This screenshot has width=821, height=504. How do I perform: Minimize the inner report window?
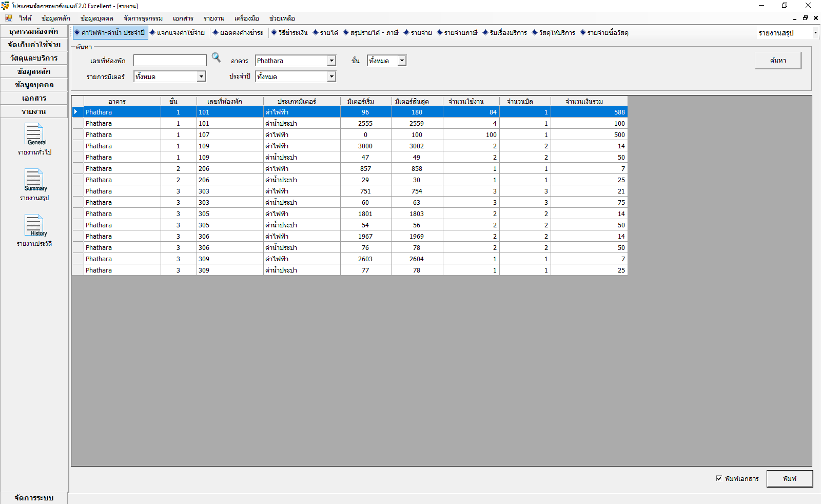[795, 18]
